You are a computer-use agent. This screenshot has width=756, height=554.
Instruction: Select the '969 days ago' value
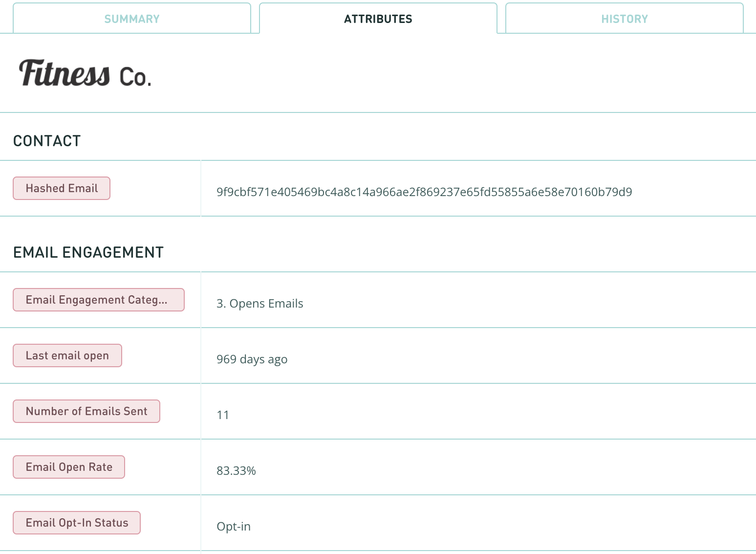252,359
